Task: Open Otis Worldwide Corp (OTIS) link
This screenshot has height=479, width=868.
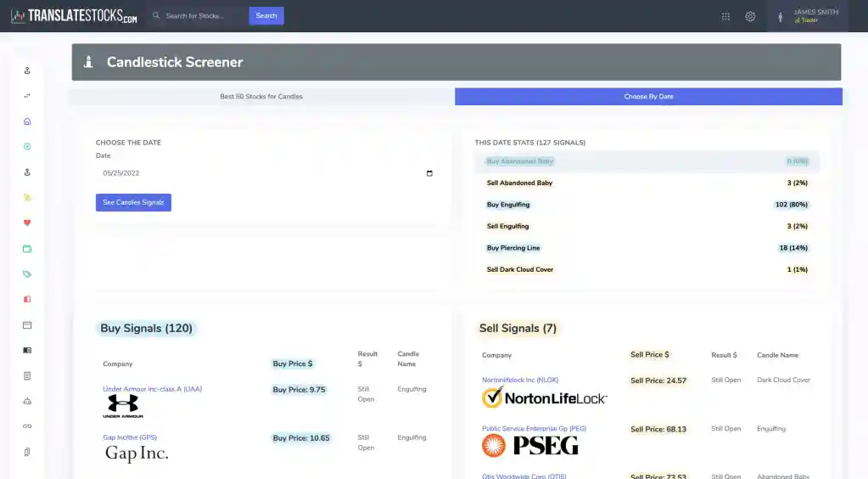Action: pos(524,476)
